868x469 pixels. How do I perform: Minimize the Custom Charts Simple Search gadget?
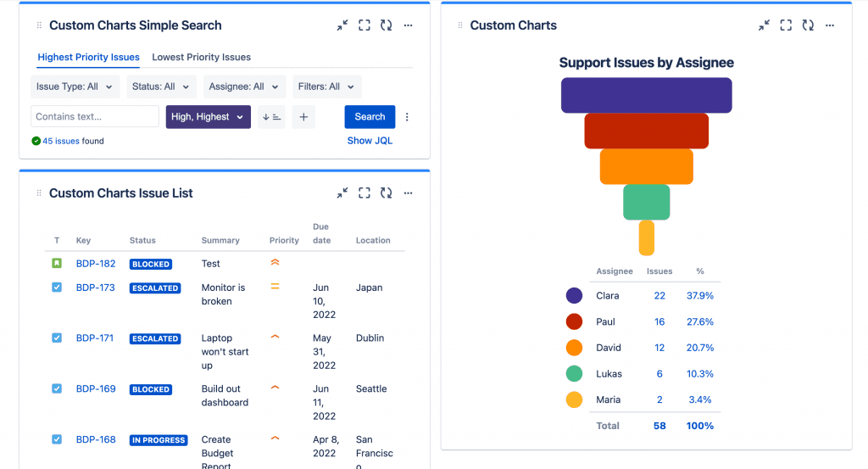click(x=342, y=25)
